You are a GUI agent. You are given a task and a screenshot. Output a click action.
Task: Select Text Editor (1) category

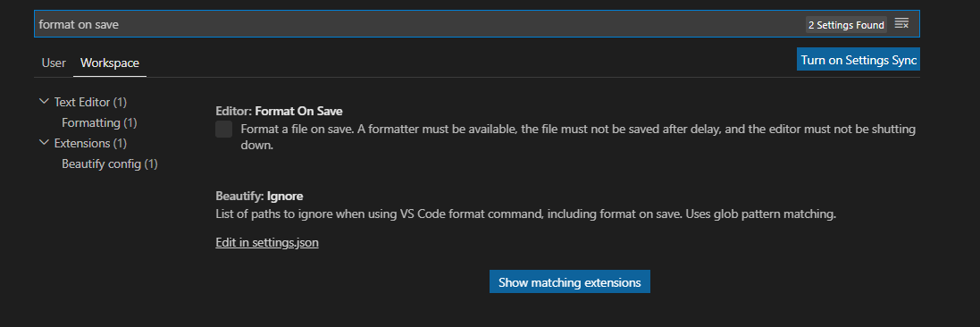pos(90,102)
